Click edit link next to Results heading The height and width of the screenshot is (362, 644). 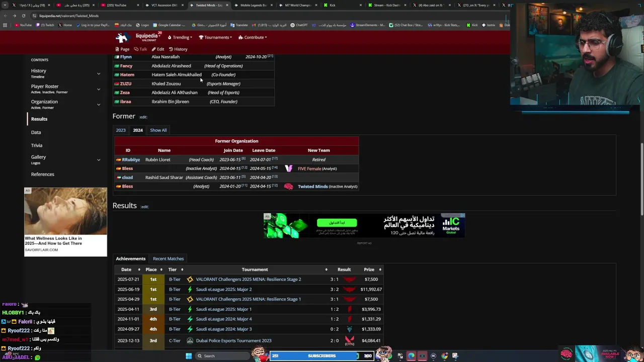coord(144,207)
